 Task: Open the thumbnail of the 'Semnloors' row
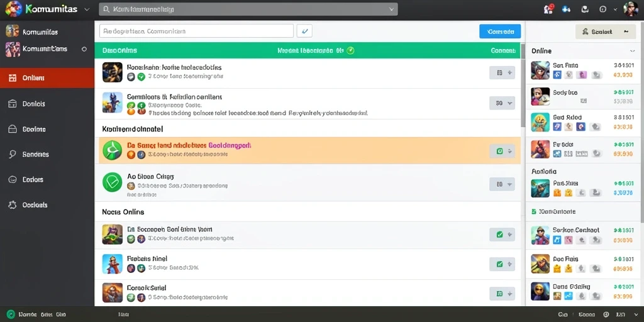[112, 103]
